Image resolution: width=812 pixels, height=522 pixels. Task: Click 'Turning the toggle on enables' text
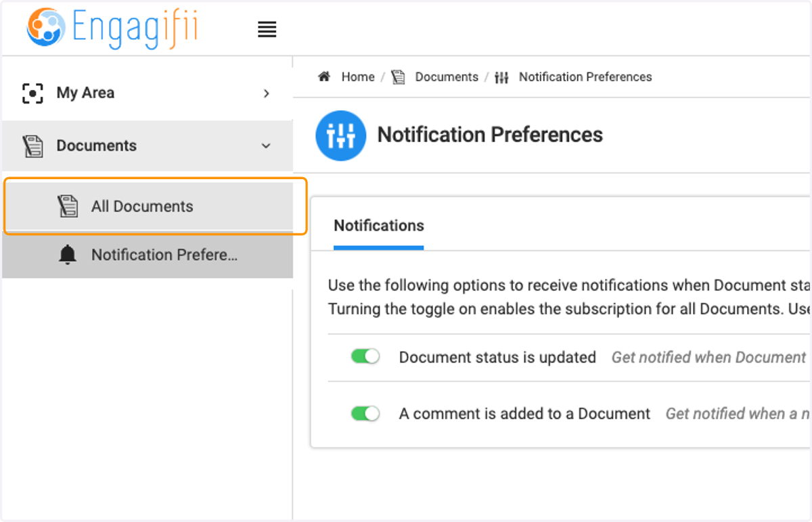[568, 309]
